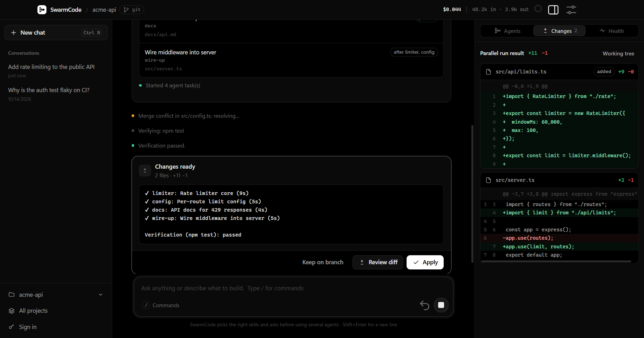
Task: Choose Keep on branch
Action: (x=323, y=262)
